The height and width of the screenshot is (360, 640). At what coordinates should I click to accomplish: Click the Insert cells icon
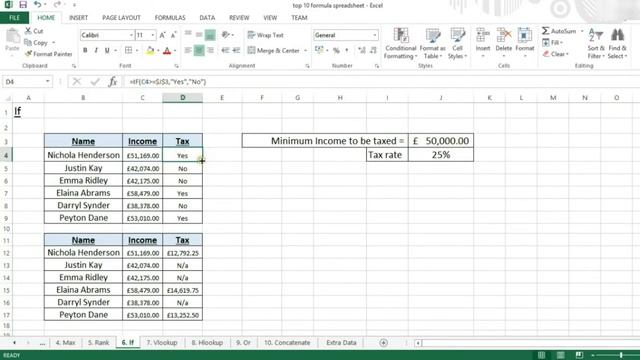tap(483, 36)
